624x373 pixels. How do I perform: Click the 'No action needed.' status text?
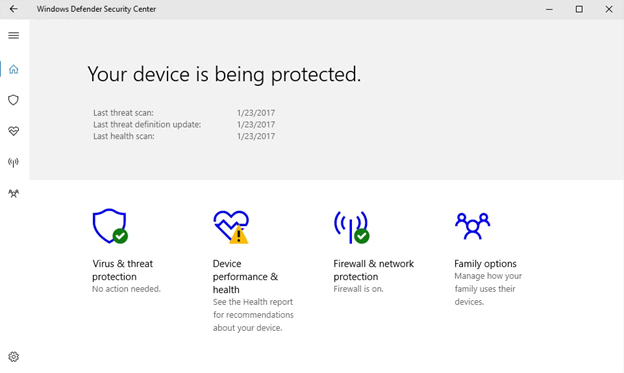click(x=126, y=289)
